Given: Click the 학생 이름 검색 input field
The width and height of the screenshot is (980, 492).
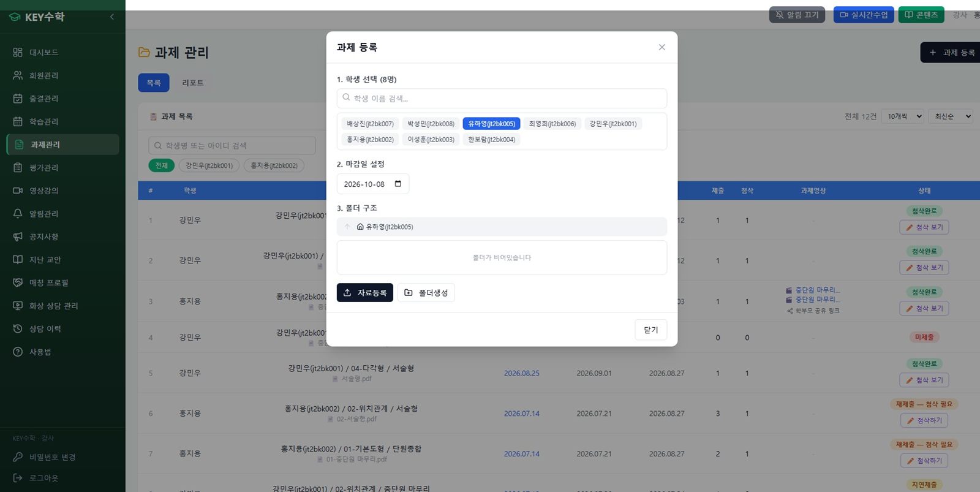Looking at the screenshot, I should [502, 98].
